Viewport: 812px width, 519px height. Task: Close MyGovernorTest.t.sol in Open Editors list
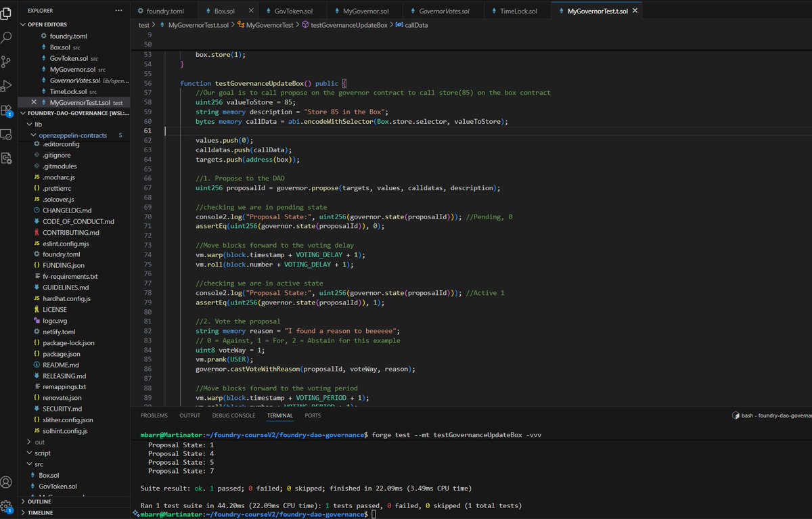[x=34, y=102]
